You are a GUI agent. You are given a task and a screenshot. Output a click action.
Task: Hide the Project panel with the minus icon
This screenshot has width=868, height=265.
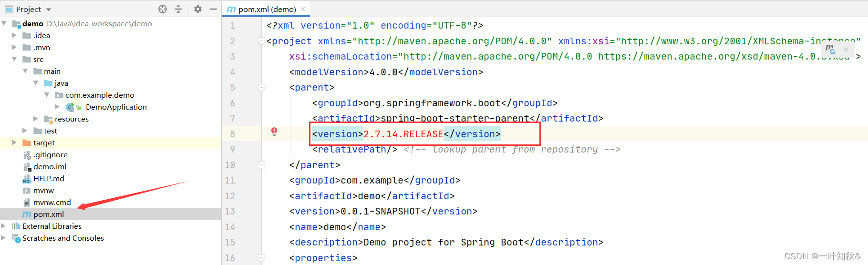[213, 9]
